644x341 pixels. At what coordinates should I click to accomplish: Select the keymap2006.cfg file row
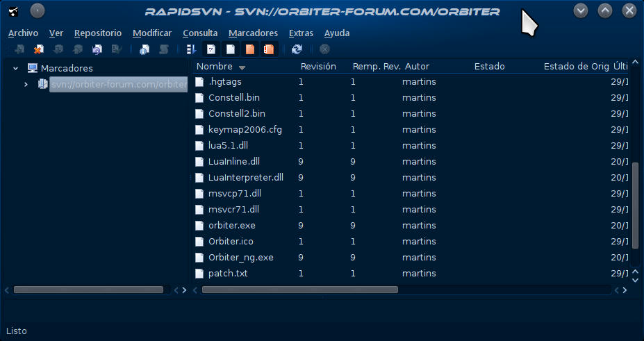click(411, 130)
